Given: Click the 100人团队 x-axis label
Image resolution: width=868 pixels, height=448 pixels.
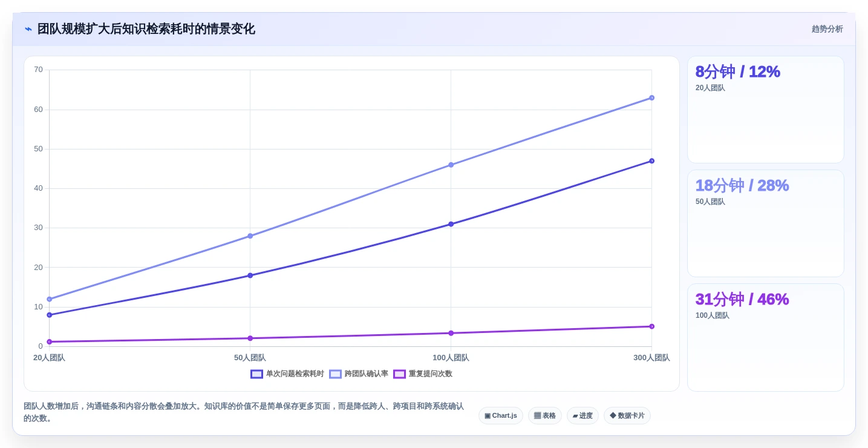Looking at the screenshot, I should pyautogui.click(x=451, y=358).
